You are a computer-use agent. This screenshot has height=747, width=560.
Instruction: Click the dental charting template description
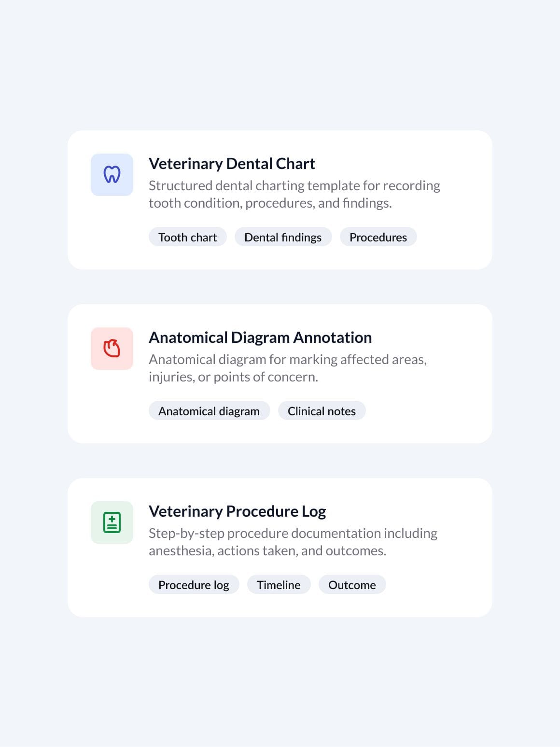pyautogui.click(x=294, y=194)
